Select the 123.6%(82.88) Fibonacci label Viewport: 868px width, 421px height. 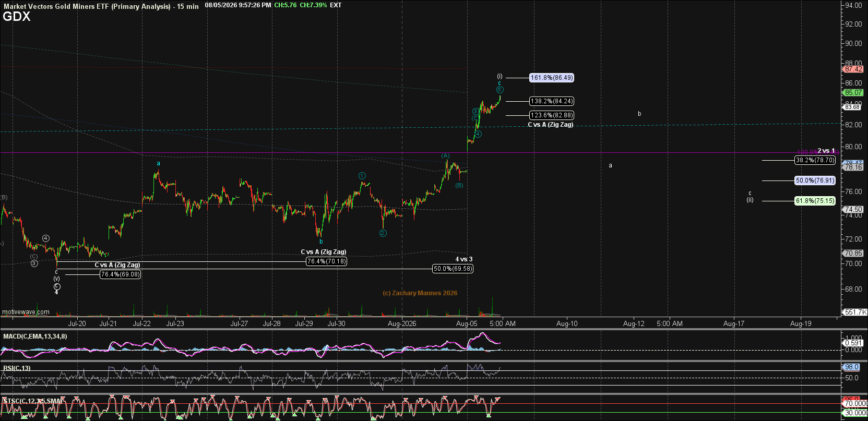point(552,115)
